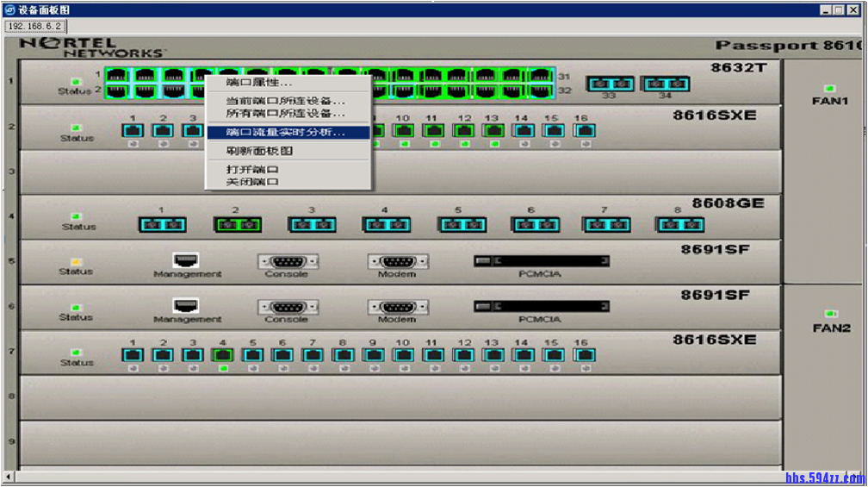
Task: Select green port 2 on 8608GE card
Action: click(x=237, y=224)
